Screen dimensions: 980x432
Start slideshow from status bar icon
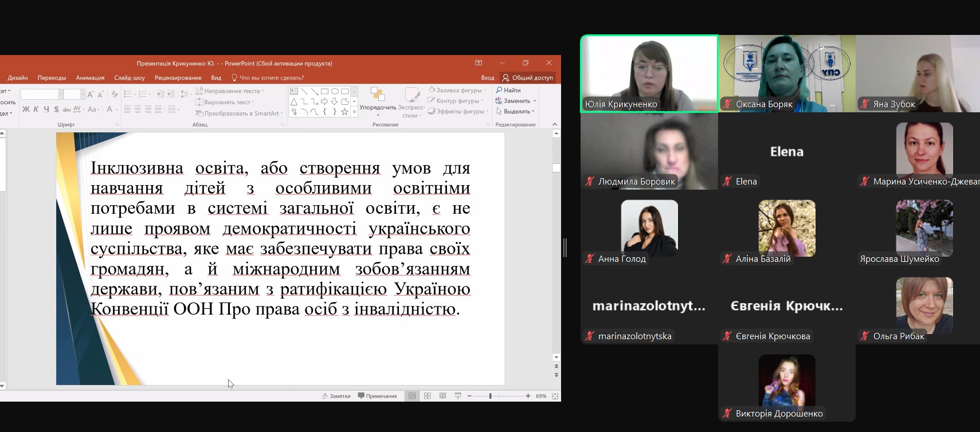pos(458,396)
